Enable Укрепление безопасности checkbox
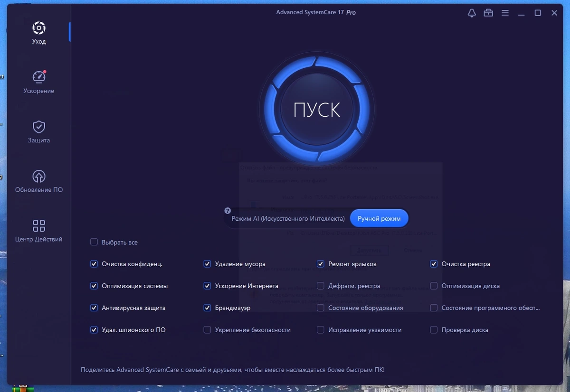Viewport: 570px width, 392px height. click(207, 329)
